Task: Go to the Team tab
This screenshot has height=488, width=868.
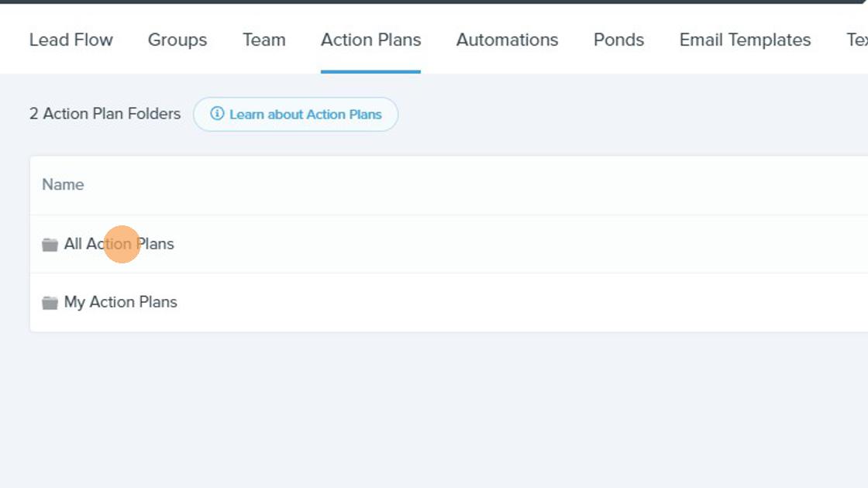Action: click(264, 40)
